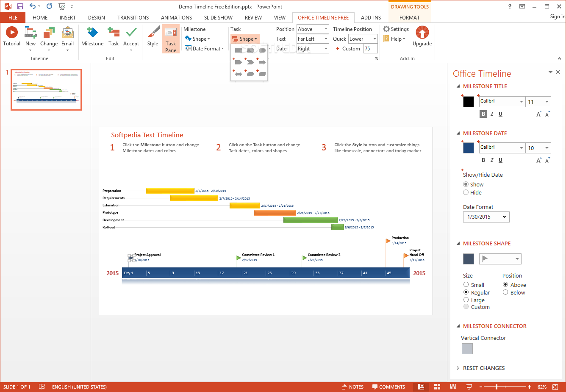Open Milestone Date font size dropdown
The height and width of the screenshot is (392, 566).
[547, 148]
